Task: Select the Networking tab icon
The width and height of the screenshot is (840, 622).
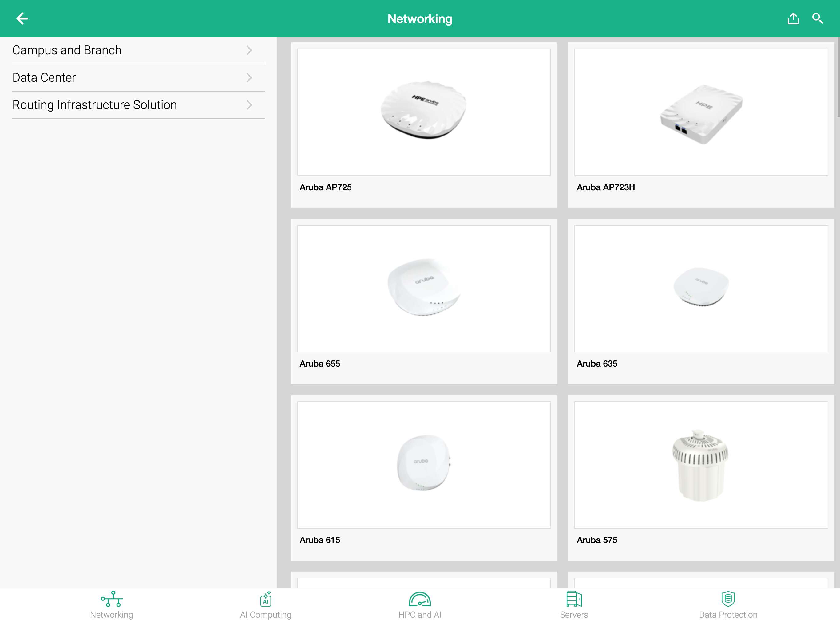Action: click(112, 599)
